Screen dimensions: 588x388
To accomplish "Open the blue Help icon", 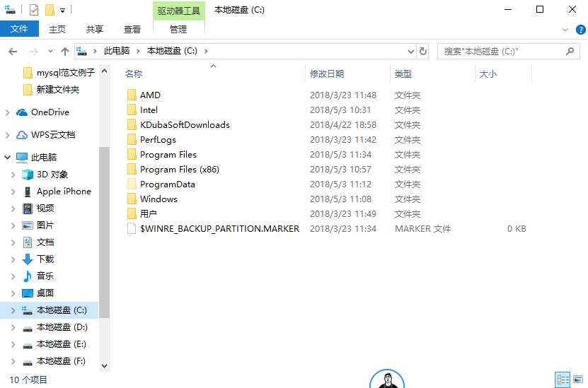I will click(580, 30).
